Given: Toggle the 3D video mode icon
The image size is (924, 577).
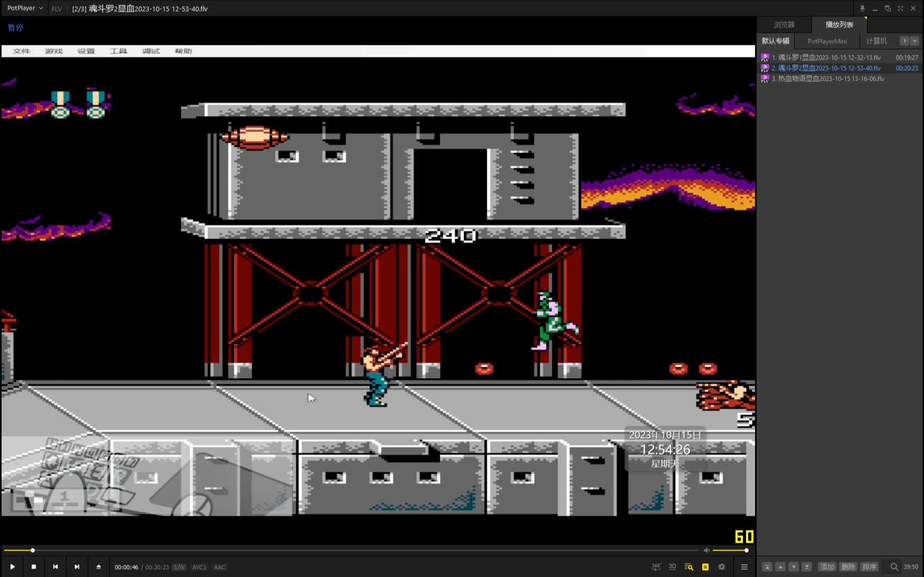Looking at the screenshot, I should 672,566.
